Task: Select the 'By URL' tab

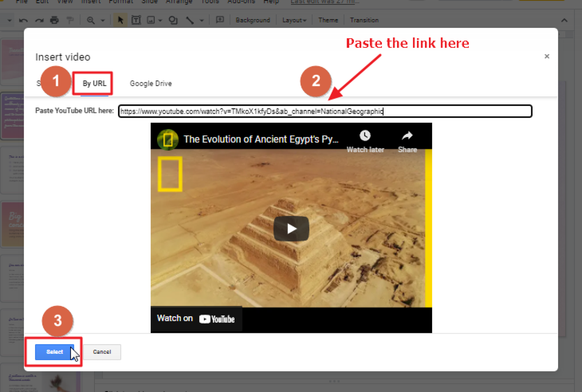Action: (x=93, y=84)
